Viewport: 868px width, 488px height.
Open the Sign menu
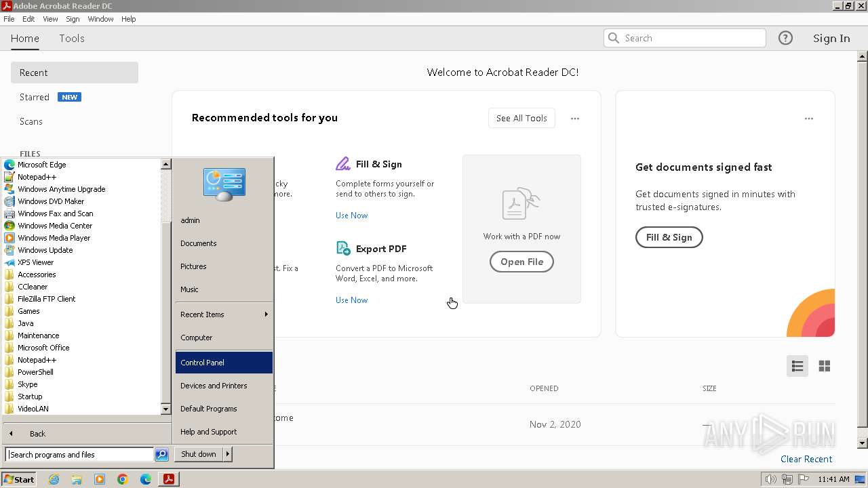click(73, 19)
